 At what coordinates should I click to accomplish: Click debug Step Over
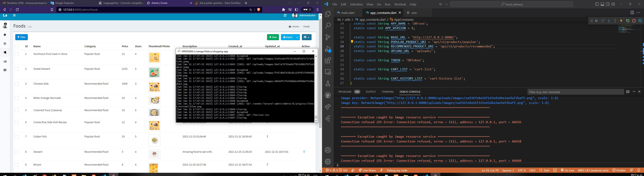click(603, 21)
